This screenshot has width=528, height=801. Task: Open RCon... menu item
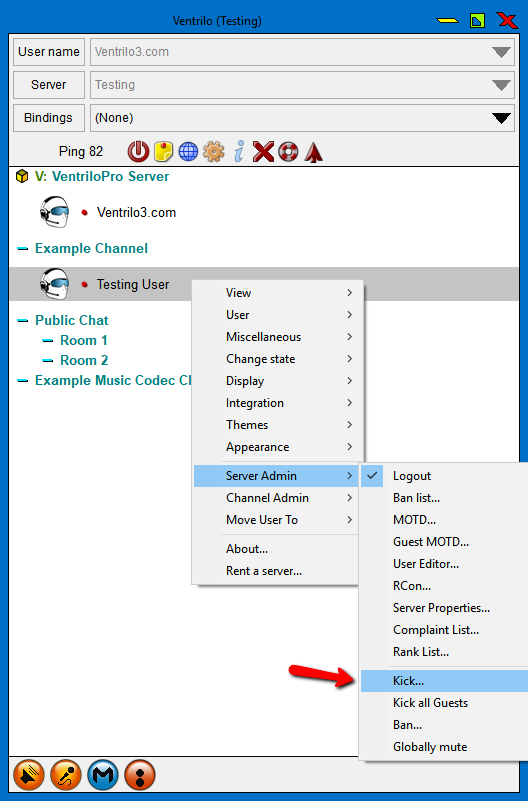(444, 585)
